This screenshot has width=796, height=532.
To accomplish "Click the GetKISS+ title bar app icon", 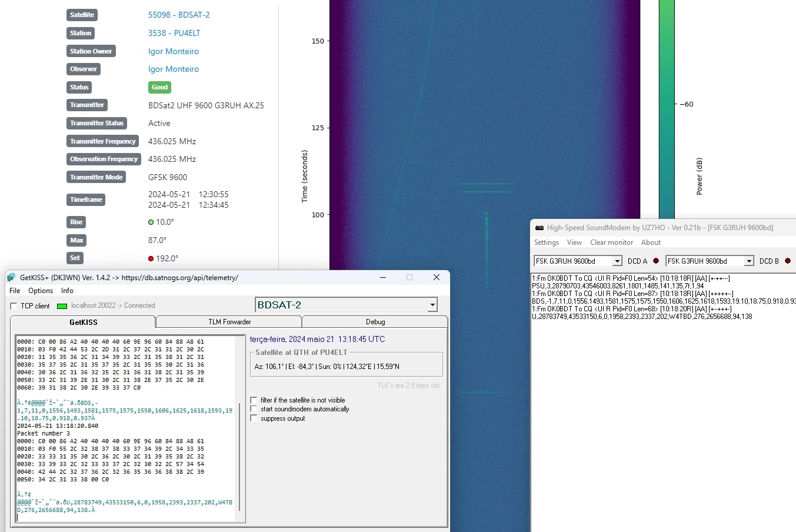I will (x=11, y=278).
